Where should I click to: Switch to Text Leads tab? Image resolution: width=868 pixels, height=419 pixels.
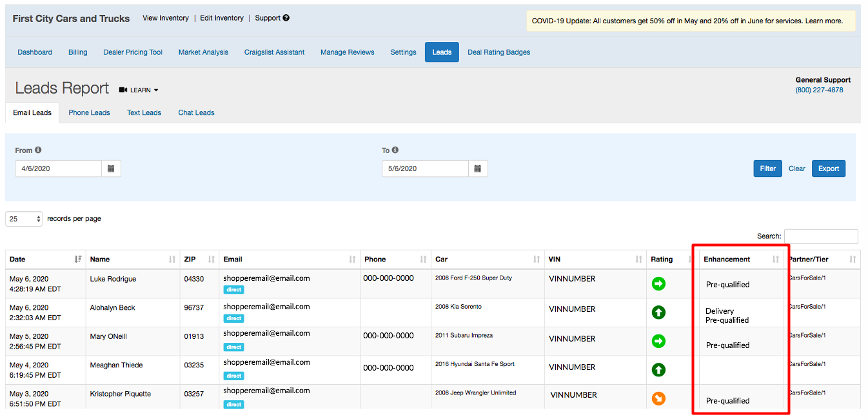click(x=144, y=112)
